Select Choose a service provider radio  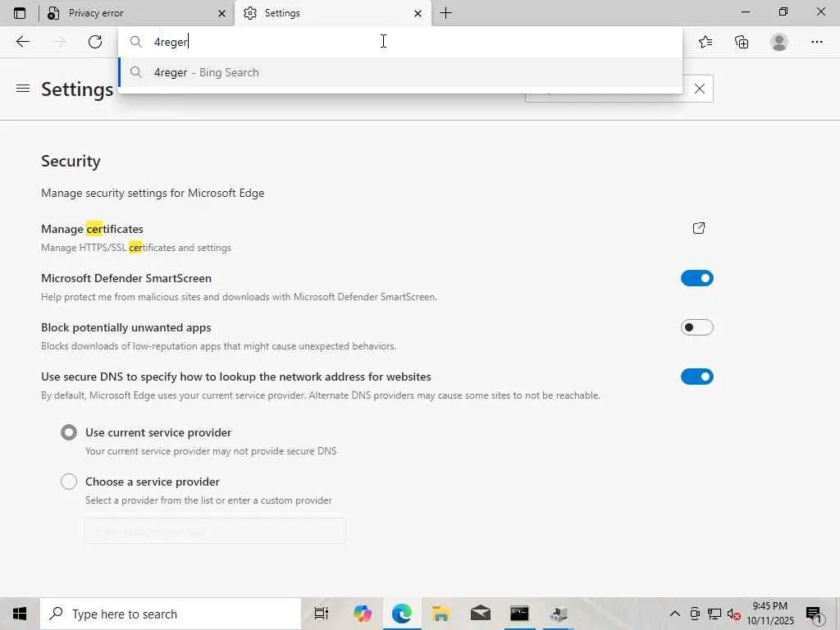click(69, 482)
